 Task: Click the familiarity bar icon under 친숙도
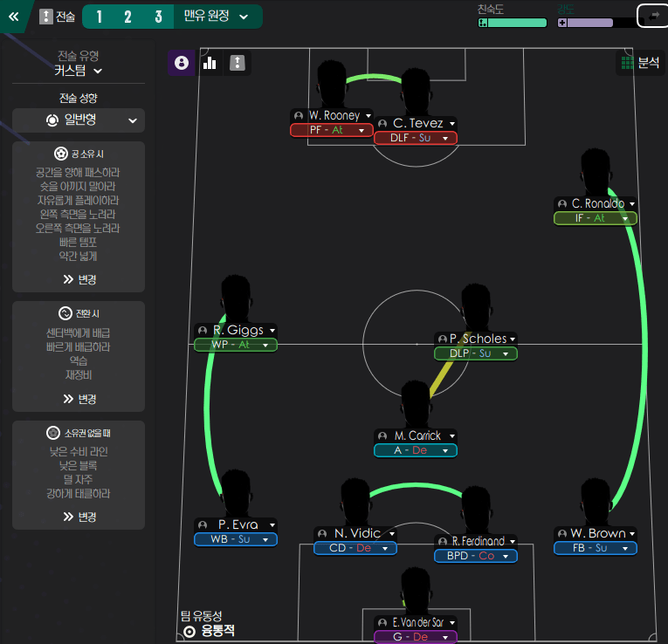(483, 23)
